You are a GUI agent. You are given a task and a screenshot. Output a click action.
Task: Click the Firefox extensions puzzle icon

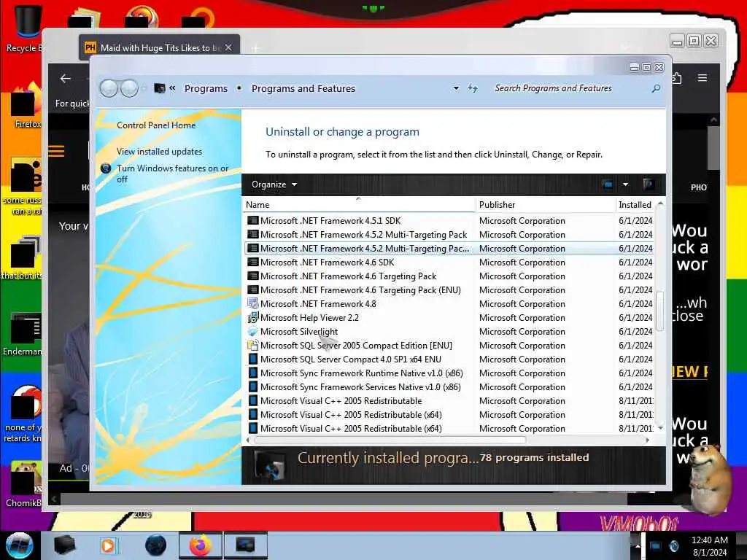tap(677, 77)
